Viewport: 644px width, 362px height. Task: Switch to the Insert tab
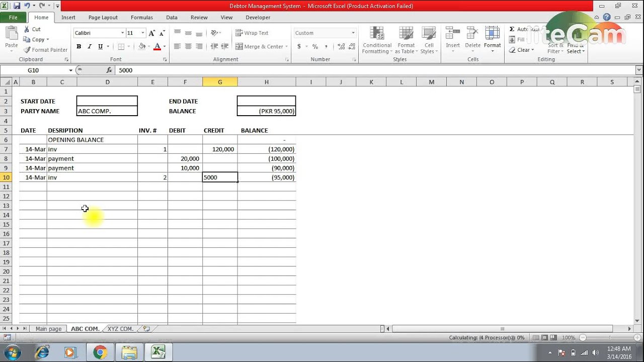click(68, 17)
